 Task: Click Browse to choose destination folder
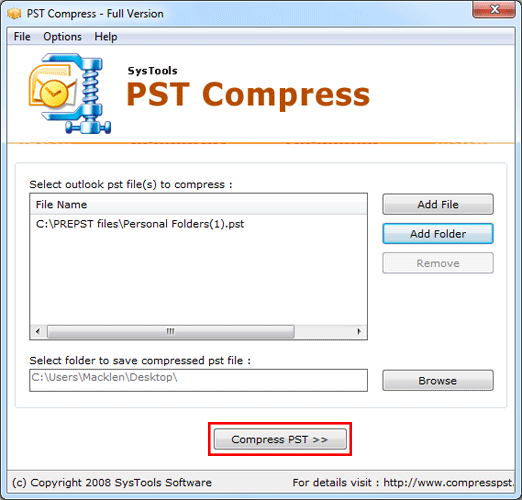[438, 380]
